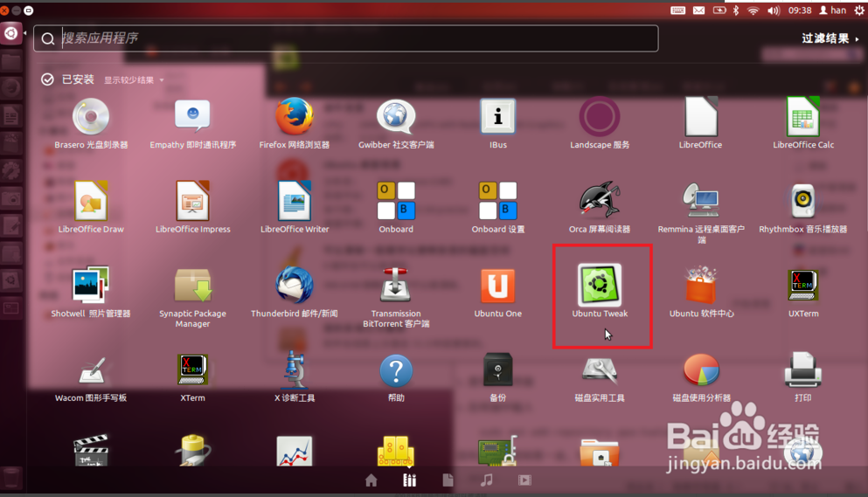Open the 打印 printing settings
This screenshot has width=868, height=497.
click(803, 377)
